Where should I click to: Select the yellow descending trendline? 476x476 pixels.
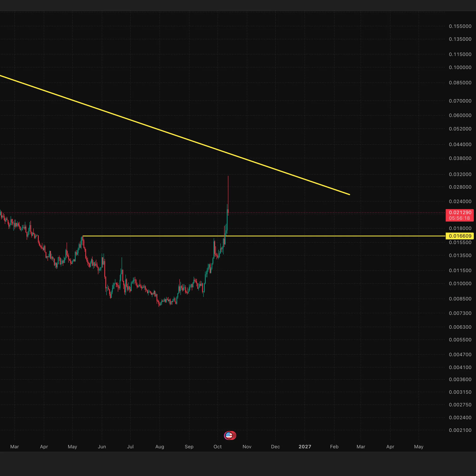coord(175,135)
